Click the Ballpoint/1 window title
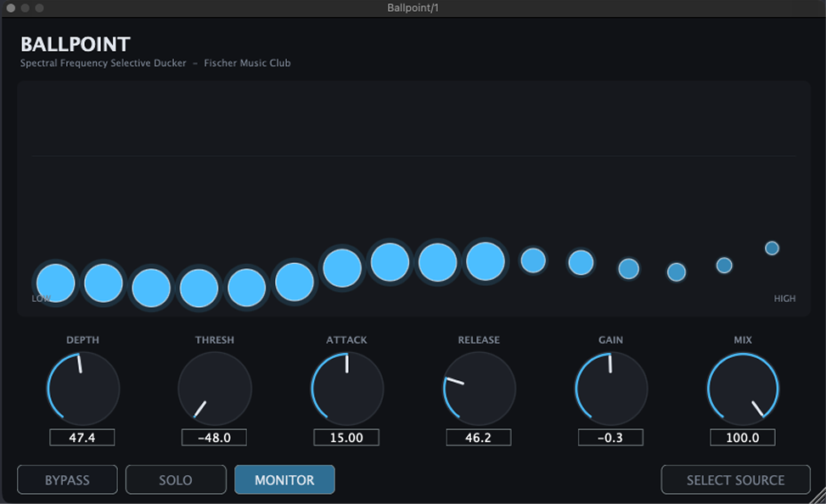The width and height of the screenshot is (826, 504). [x=413, y=8]
